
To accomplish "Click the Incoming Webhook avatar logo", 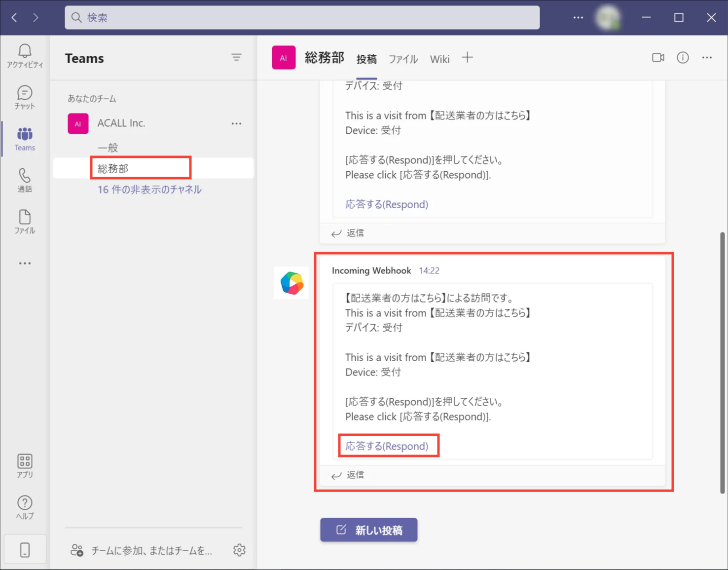I will (x=291, y=283).
